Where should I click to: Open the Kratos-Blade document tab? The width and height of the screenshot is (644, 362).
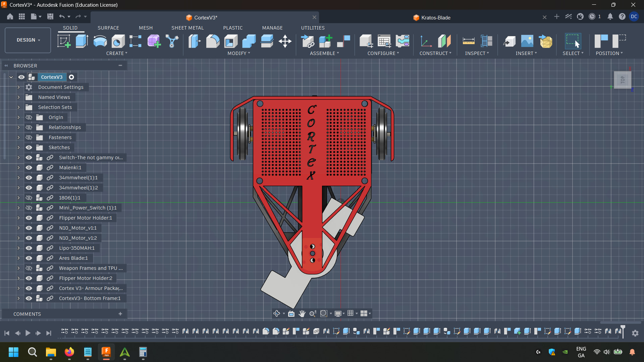pos(435,17)
